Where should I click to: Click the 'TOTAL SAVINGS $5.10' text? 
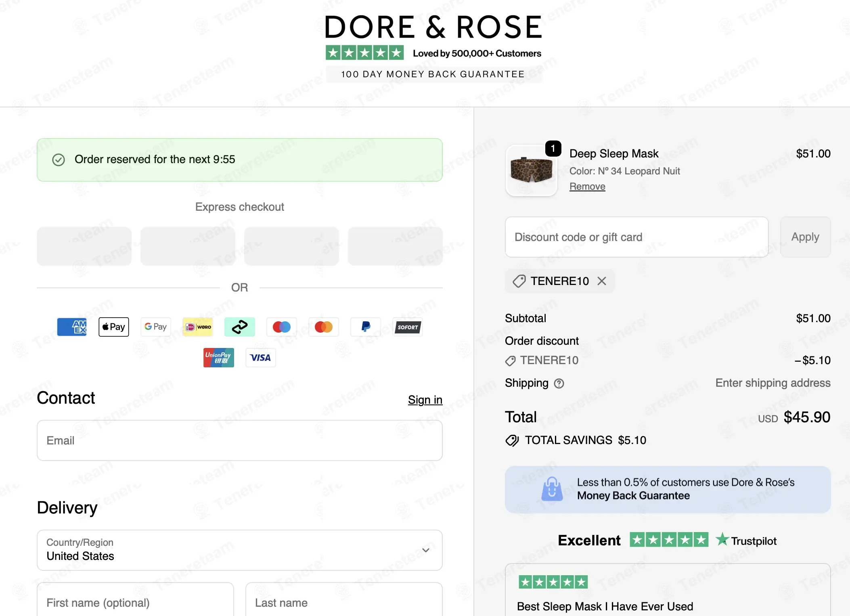[x=586, y=440]
